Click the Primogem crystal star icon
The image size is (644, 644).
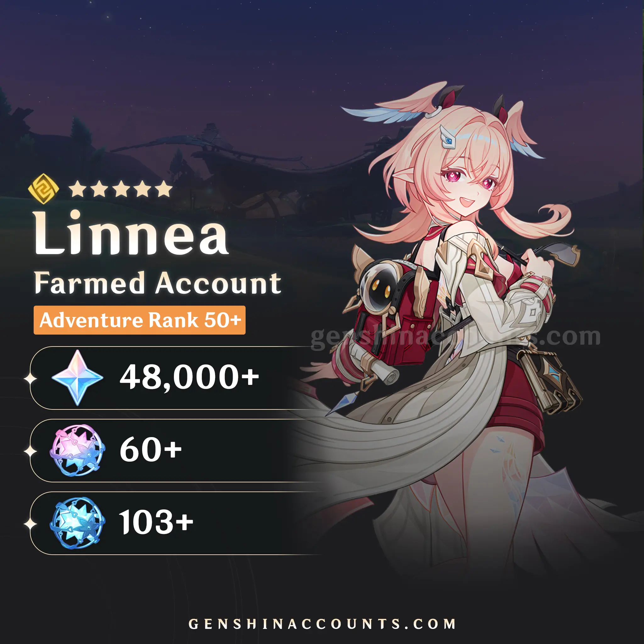point(77,378)
